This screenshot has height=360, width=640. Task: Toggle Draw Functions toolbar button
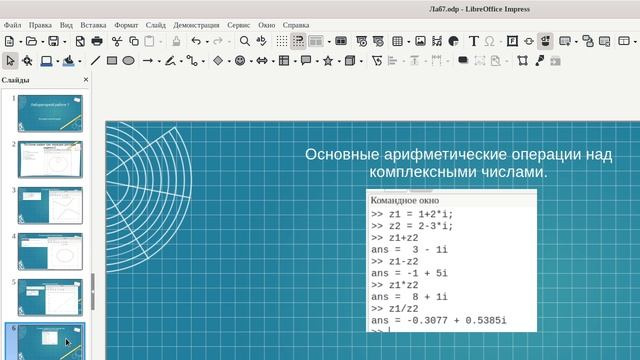point(545,41)
